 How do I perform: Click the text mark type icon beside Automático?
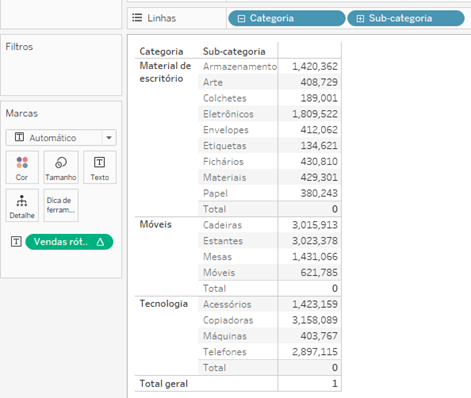19,137
